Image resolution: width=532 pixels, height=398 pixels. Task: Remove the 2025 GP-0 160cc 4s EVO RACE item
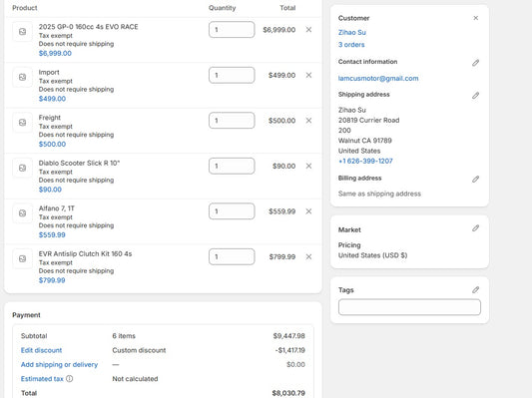point(308,30)
